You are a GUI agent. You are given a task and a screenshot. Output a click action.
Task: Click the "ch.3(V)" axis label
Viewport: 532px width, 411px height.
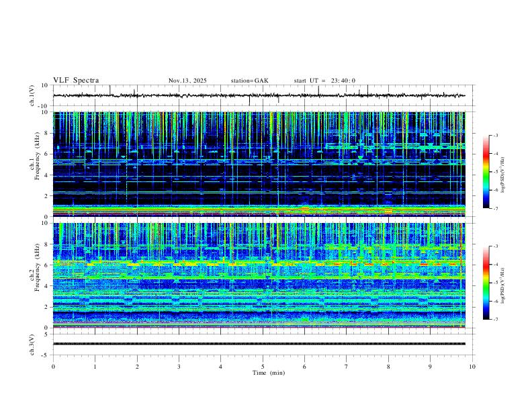(32, 345)
